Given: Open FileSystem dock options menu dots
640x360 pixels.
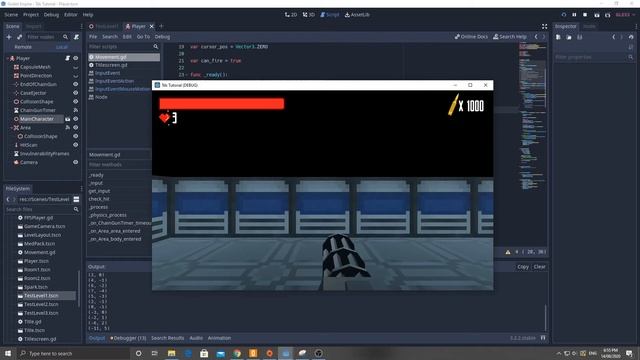Looking at the screenshot, I should coord(81,189).
